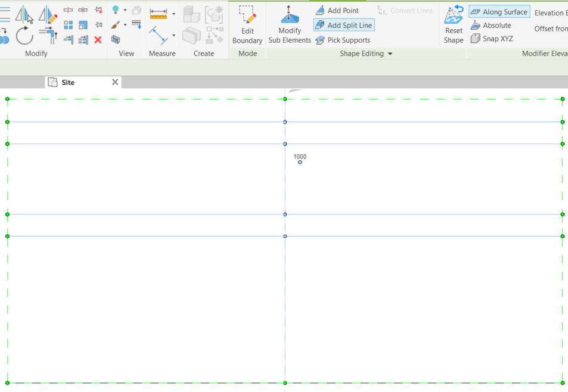
Task: Select Trim/Extend Single Element tool
Action: [x=68, y=39]
